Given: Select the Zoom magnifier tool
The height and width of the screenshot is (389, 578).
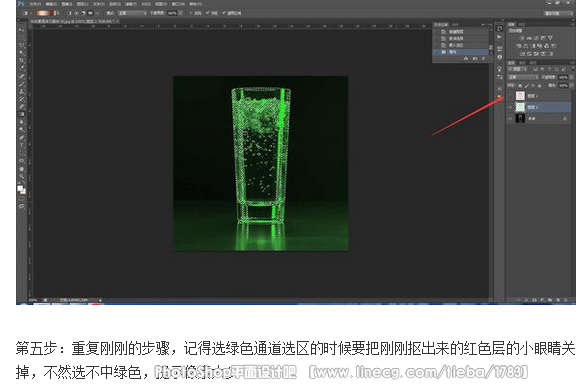Looking at the screenshot, I should [21, 176].
